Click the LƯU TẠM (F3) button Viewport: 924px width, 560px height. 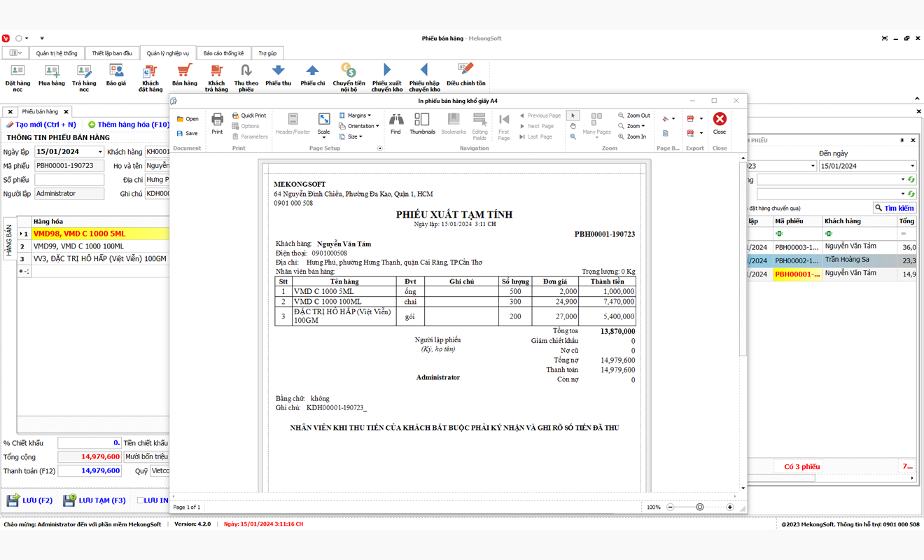[x=94, y=500]
